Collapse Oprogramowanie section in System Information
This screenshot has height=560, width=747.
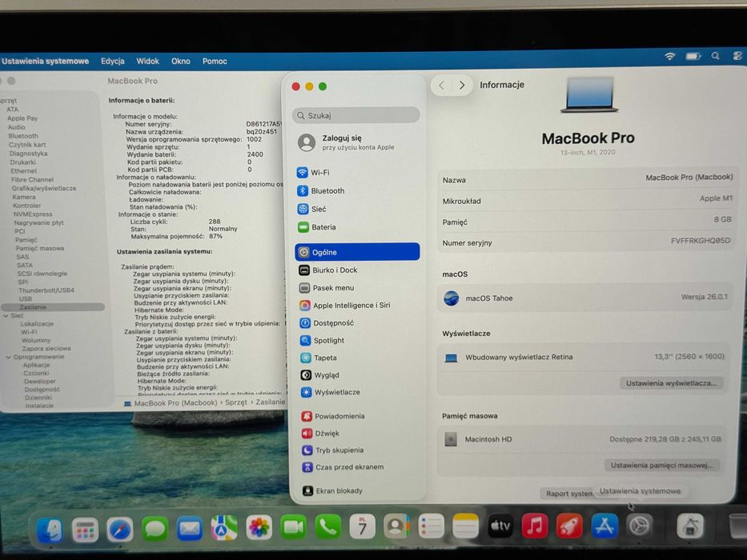tap(9, 357)
